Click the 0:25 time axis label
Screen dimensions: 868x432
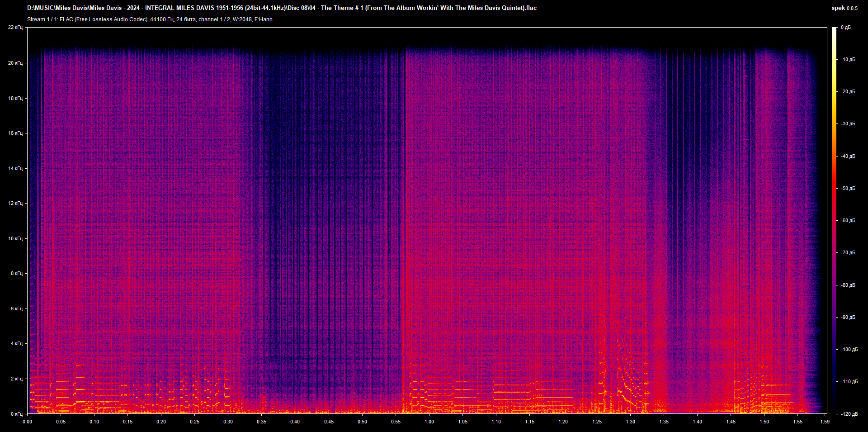(194, 422)
